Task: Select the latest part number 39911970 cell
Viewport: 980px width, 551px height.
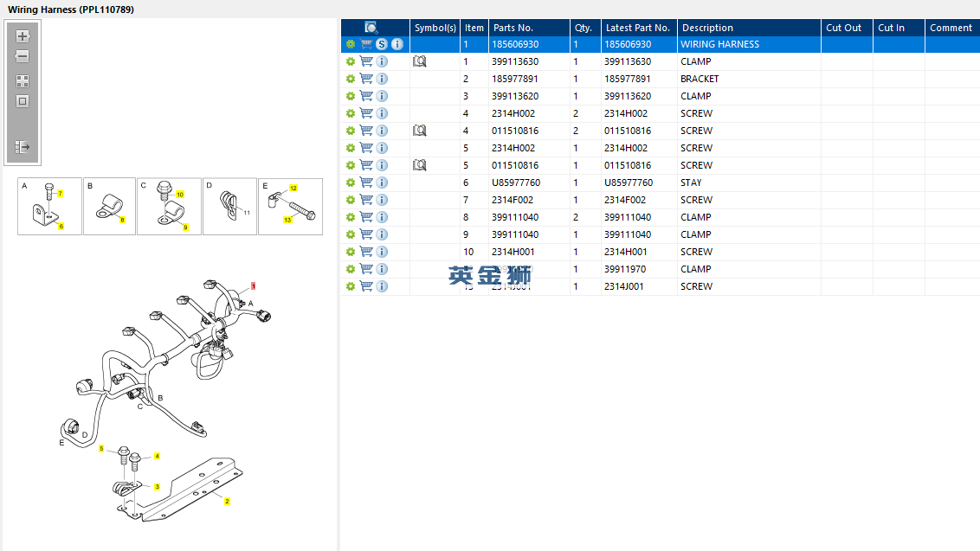Action: point(639,269)
